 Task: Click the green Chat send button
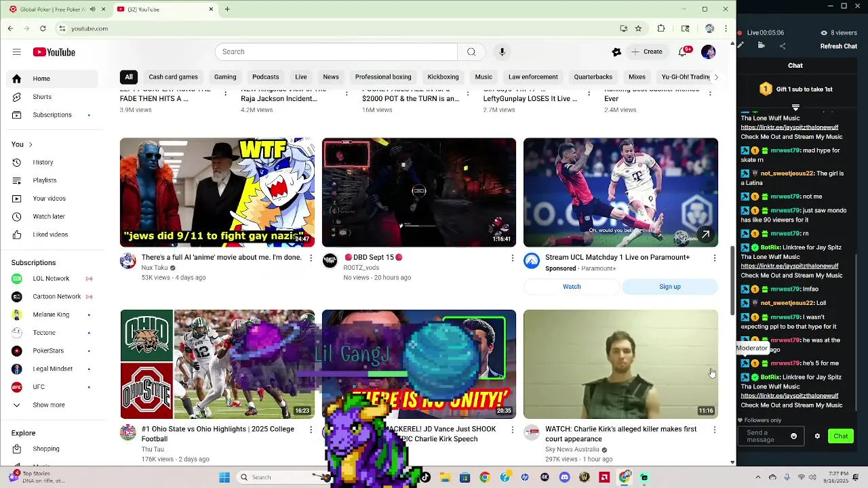[840, 436]
